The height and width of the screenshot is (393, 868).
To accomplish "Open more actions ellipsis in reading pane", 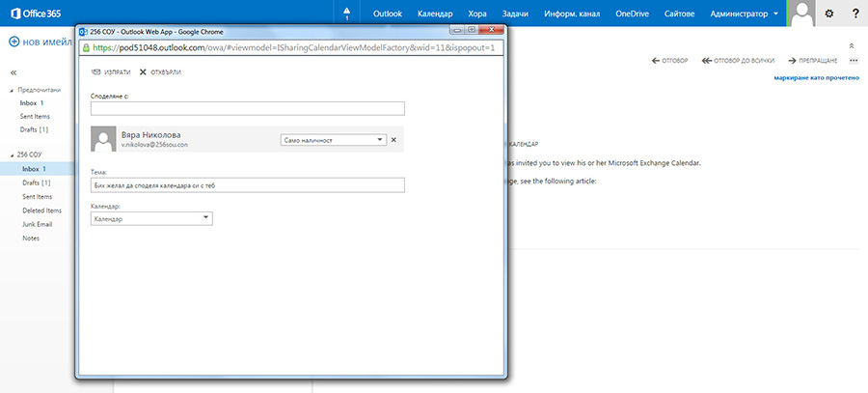I will coord(854,61).
